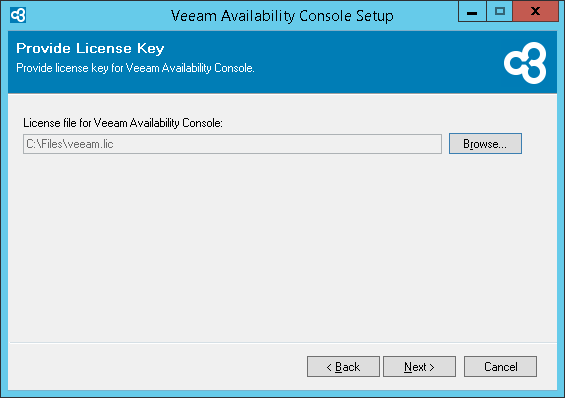Cancel the installation wizard
This screenshot has height=398, width=565.
pos(500,367)
